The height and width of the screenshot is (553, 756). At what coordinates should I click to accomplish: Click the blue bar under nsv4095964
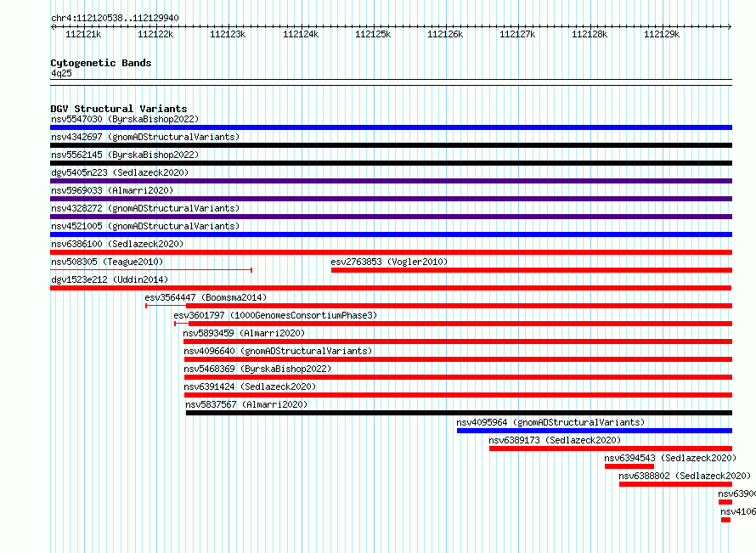pos(595,431)
